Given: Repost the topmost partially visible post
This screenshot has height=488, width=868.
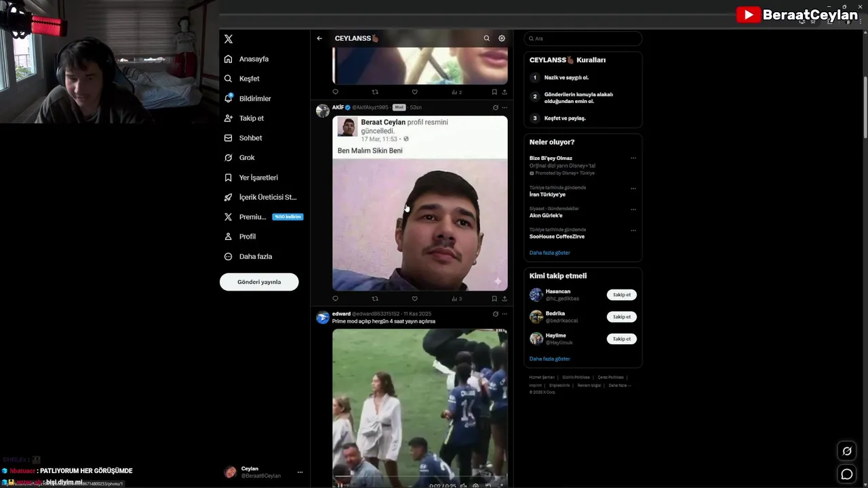Looking at the screenshot, I should 375,92.
